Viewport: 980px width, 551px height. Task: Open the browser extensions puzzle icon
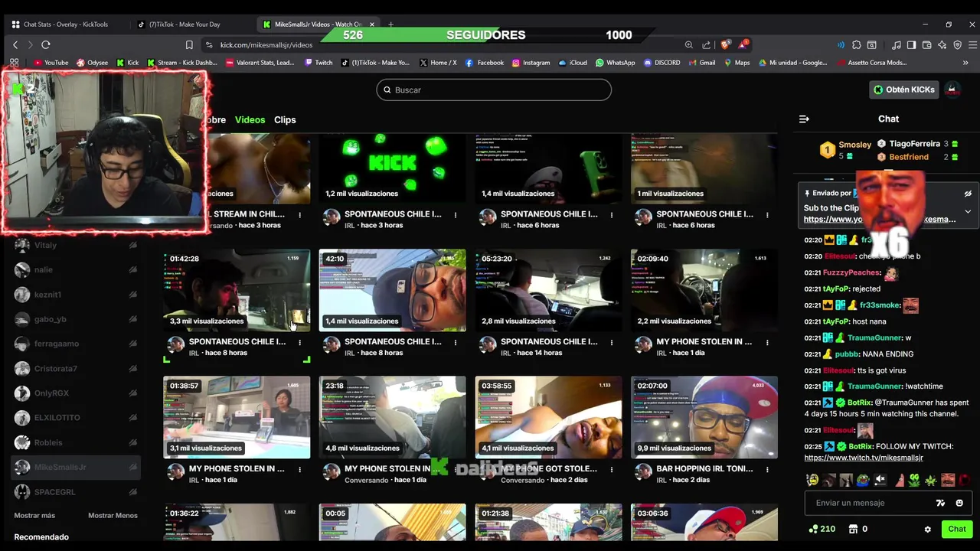coord(857,45)
